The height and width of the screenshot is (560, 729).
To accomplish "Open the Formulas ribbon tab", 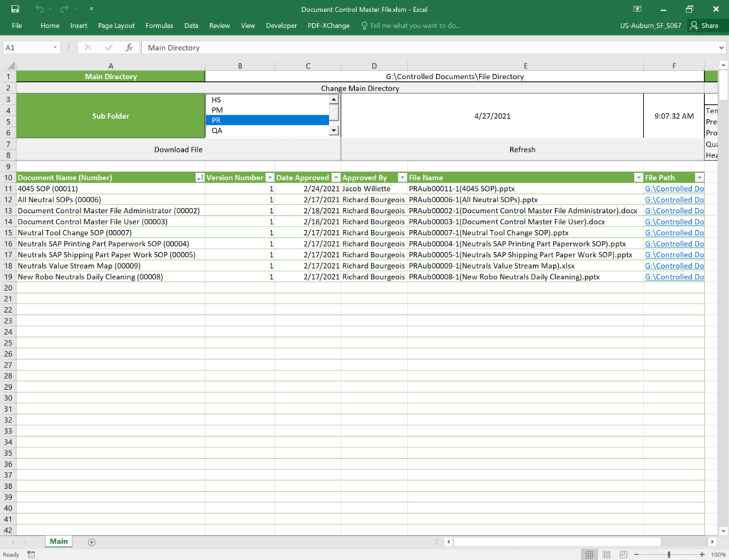I will click(159, 26).
